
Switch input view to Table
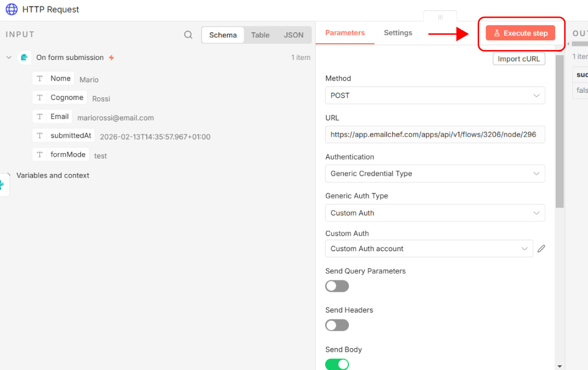coord(260,35)
